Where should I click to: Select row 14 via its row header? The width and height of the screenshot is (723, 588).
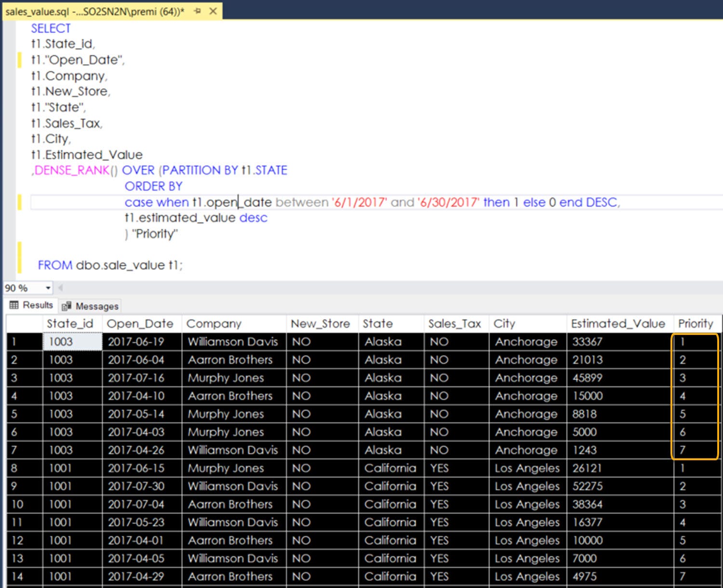pos(24,576)
